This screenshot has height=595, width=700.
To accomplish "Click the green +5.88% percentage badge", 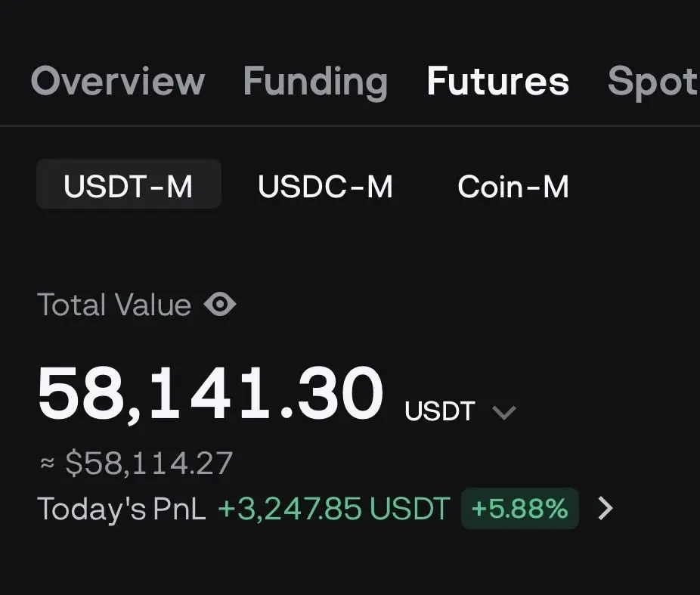I will (519, 509).
